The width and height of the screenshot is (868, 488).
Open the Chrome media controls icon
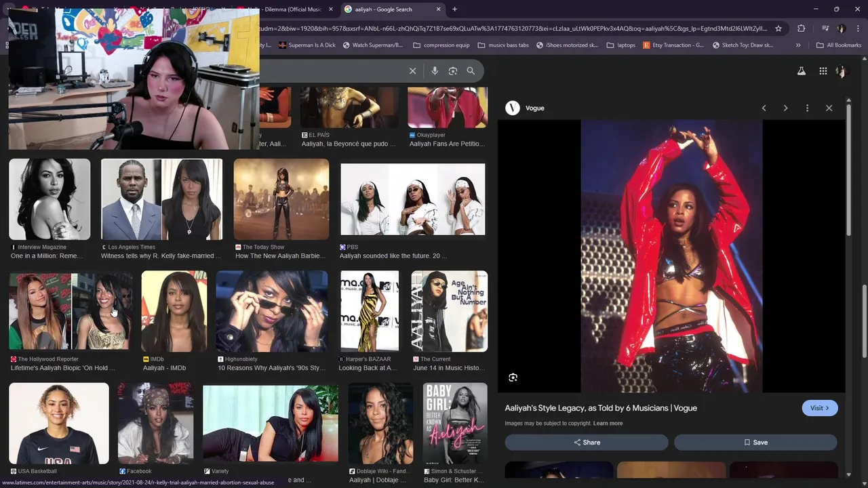click(x=825, y=28)
